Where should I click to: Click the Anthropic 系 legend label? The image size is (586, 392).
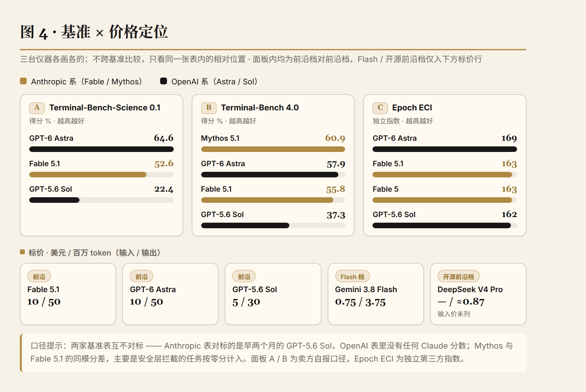point(87,82)
